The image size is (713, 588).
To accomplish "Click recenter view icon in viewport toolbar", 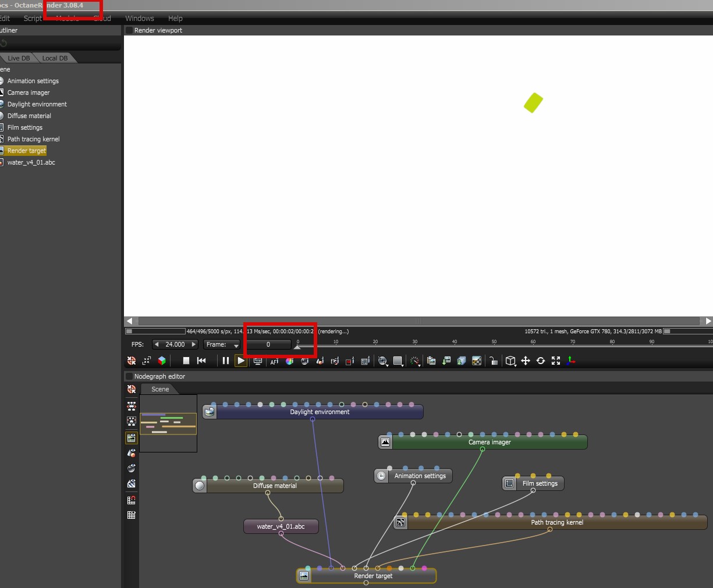I will point(132,361).
